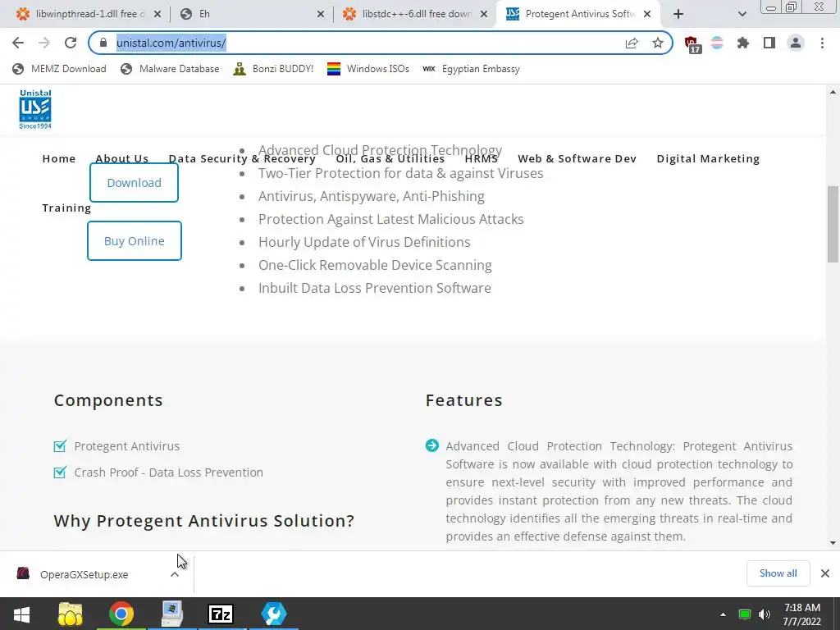Open the computer taskbar icon
This screenshot has width=840, height=630.
[x=172, y=614]
